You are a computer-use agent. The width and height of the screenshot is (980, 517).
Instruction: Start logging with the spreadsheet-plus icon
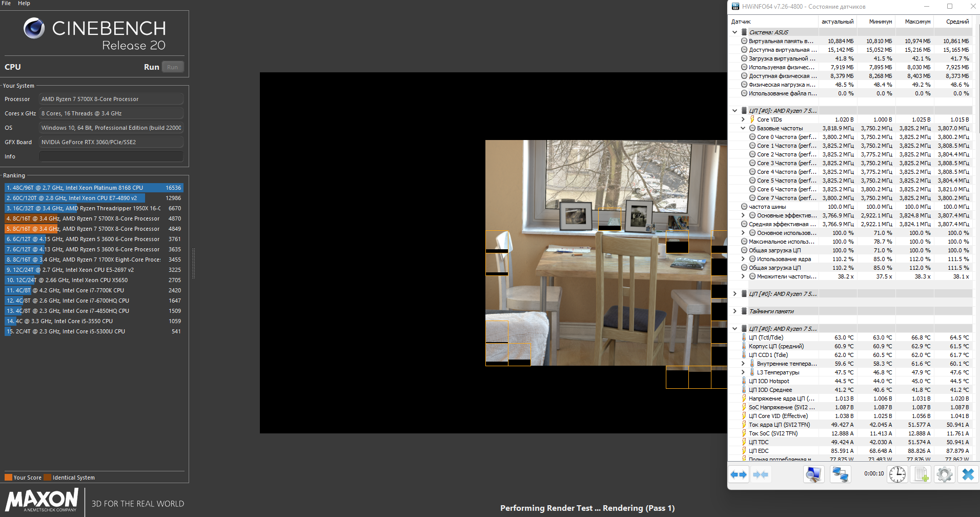(x=921, y=474)
